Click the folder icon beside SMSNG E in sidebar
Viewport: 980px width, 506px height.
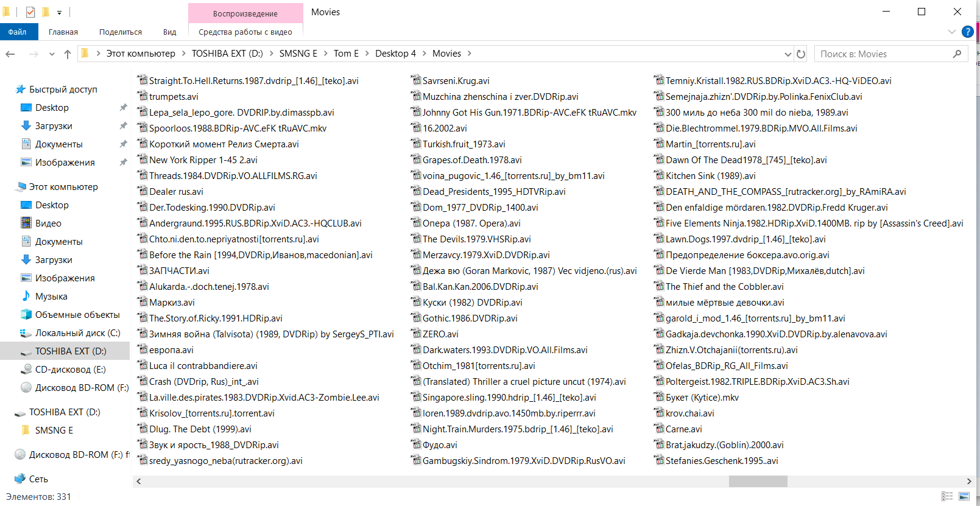point(26,430)
